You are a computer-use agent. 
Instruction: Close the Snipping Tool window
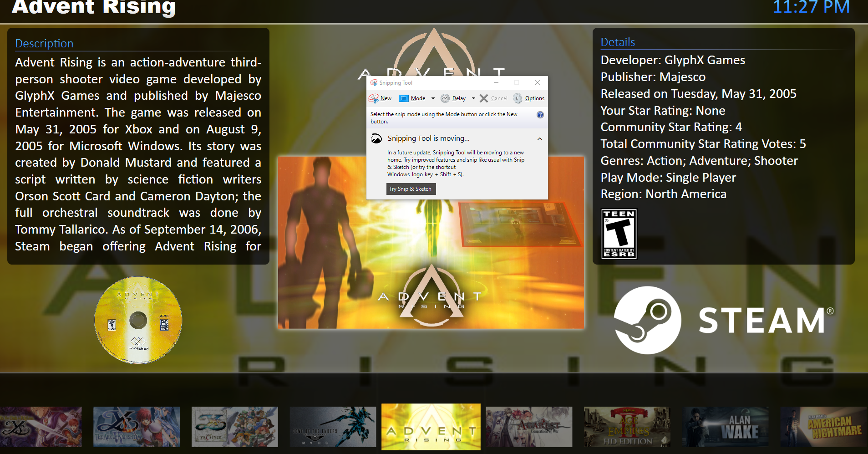pyautogui.click(x=538, y=83)
